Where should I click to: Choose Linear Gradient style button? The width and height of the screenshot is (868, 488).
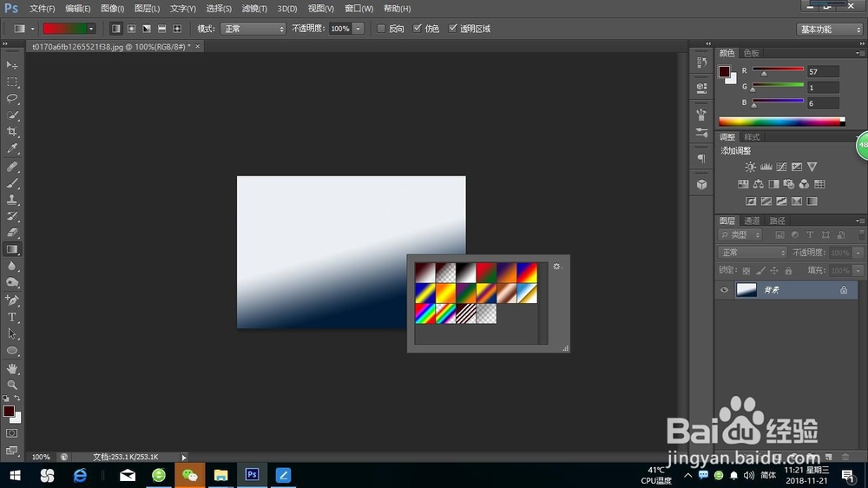pos(115,29)
